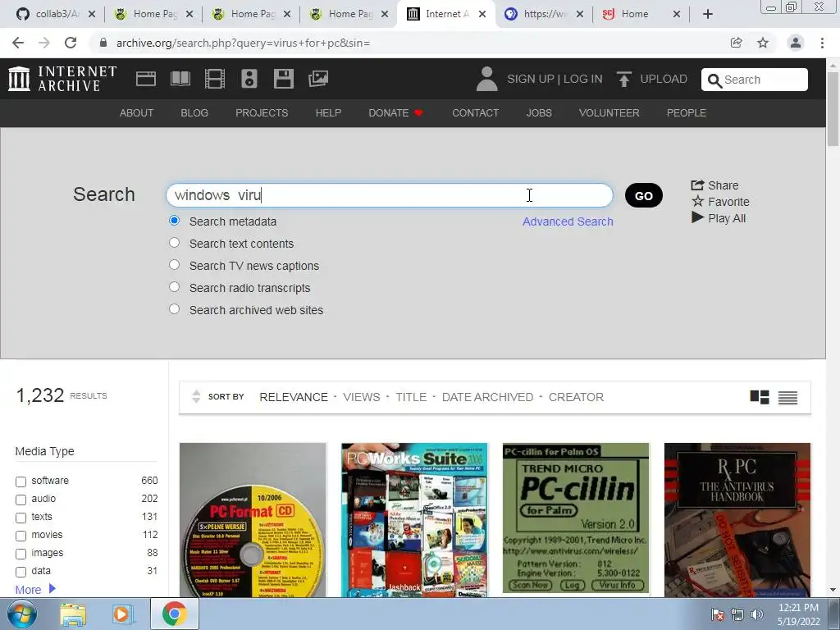Switch to list view layout

(x=787, y=398)
